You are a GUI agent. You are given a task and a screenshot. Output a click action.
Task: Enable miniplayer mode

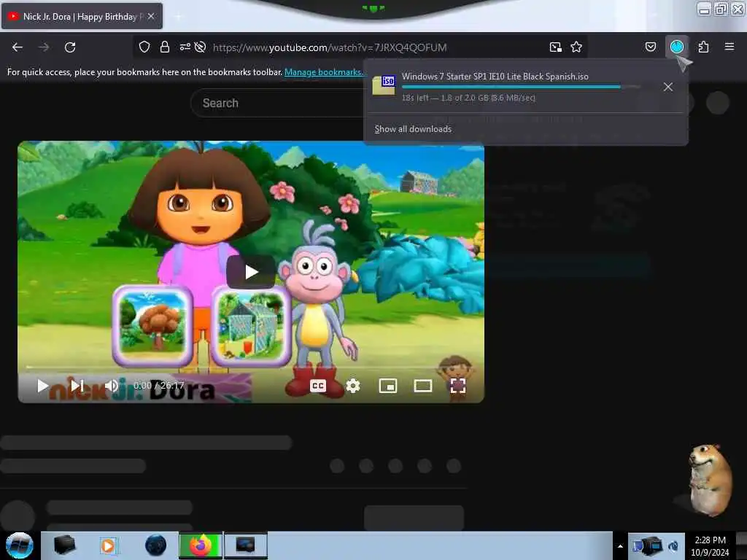[388, 386]
